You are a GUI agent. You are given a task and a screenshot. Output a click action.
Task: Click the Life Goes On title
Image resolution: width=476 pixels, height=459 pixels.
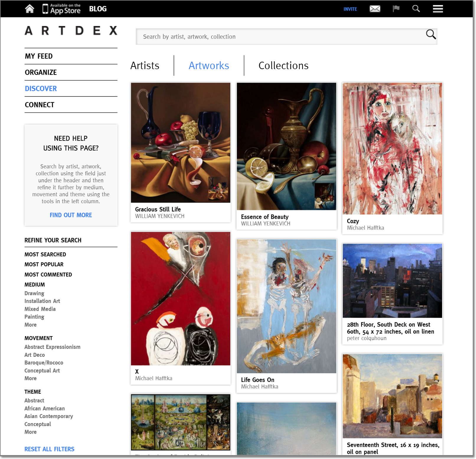[258, 380]
